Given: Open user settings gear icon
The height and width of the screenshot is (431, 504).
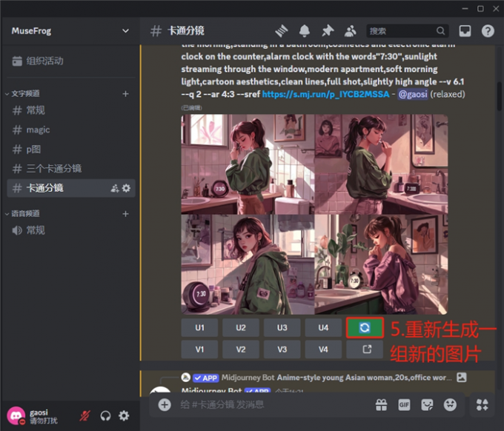Looking at the screenshot, I should 124,416.
